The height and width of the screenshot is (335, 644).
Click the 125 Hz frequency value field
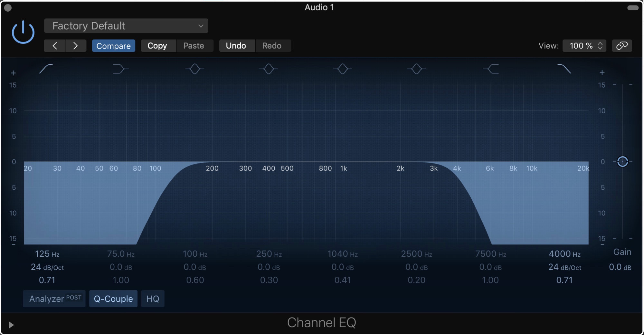[x=47, y=254]
